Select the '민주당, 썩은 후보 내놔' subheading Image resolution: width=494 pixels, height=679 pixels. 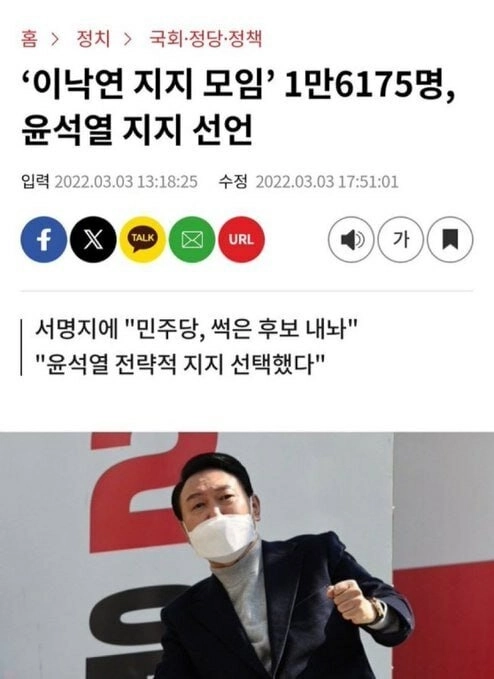[x=196, y=330]
